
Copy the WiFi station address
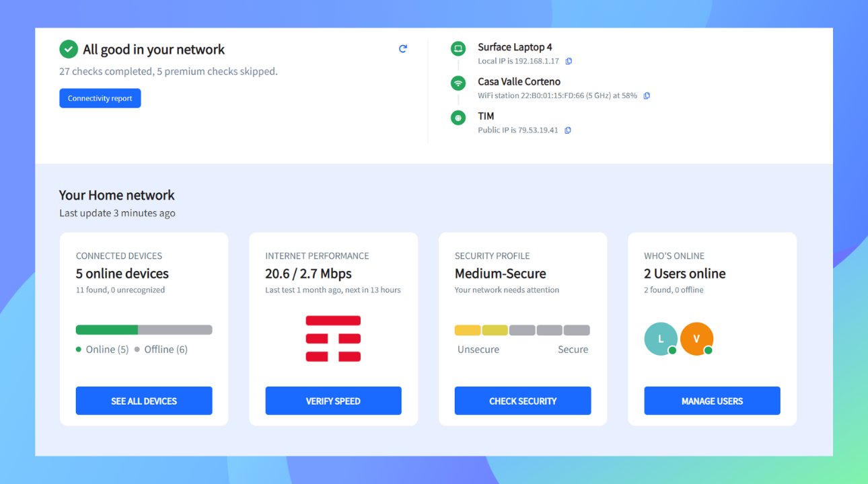(647, 95)
